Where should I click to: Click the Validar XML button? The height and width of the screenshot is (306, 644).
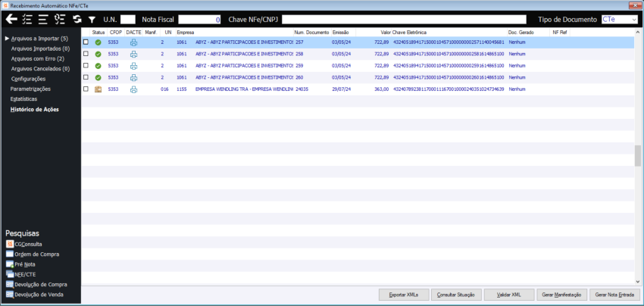pos(509,295)
